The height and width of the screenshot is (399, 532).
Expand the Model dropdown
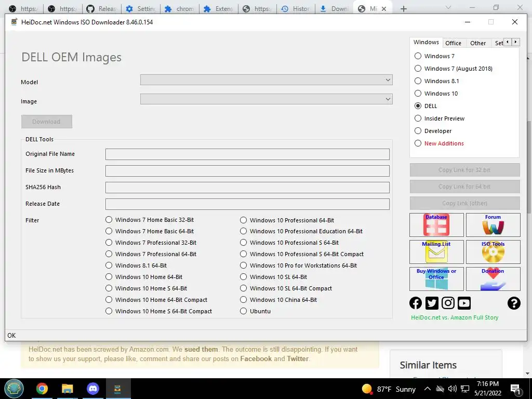(267, 80)
